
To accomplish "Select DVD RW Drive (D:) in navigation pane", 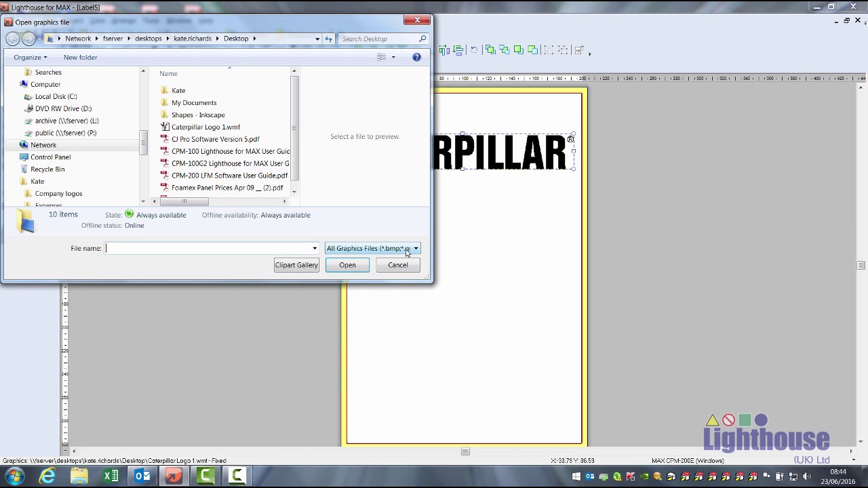I will [63, 108].
